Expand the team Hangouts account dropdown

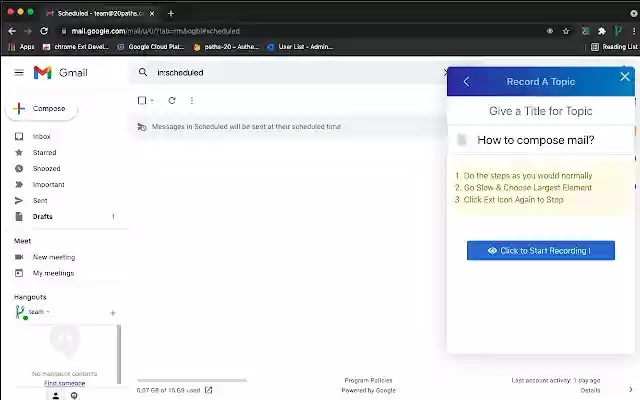[x=48, y=312]
